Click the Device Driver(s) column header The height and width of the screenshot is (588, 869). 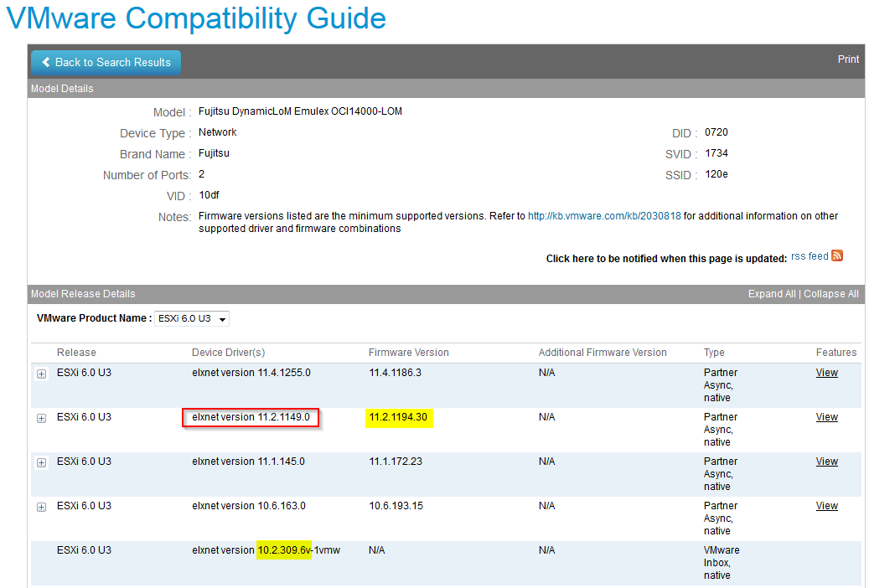pos(228,353)
